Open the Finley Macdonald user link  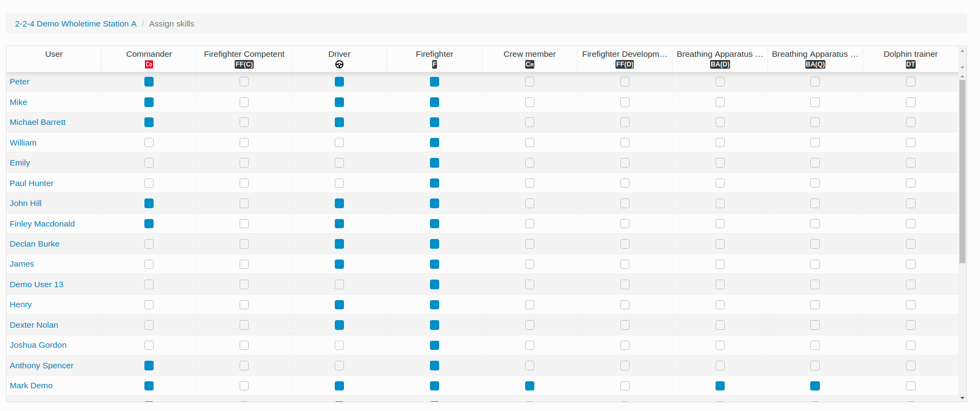click(x=42, y=224)
